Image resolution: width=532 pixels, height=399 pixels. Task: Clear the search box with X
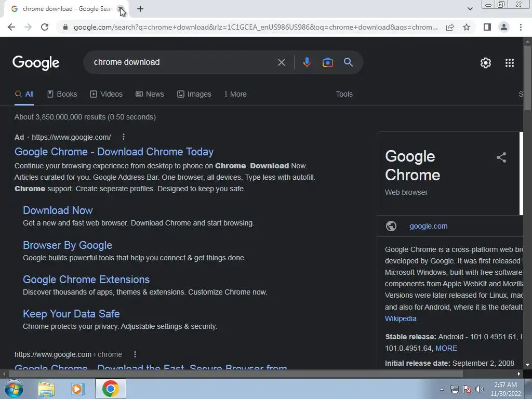click(x=281, y=62)
